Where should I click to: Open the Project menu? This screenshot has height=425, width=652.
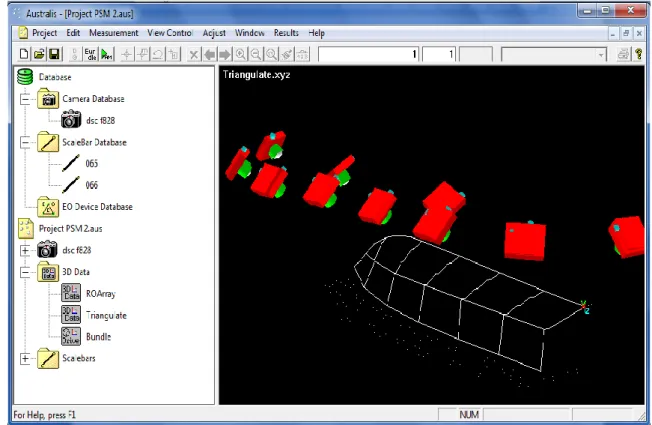pos(44,33)
